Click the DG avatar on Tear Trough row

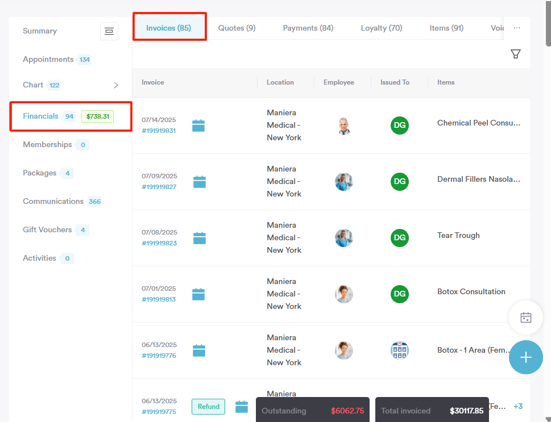coord(400,238)
